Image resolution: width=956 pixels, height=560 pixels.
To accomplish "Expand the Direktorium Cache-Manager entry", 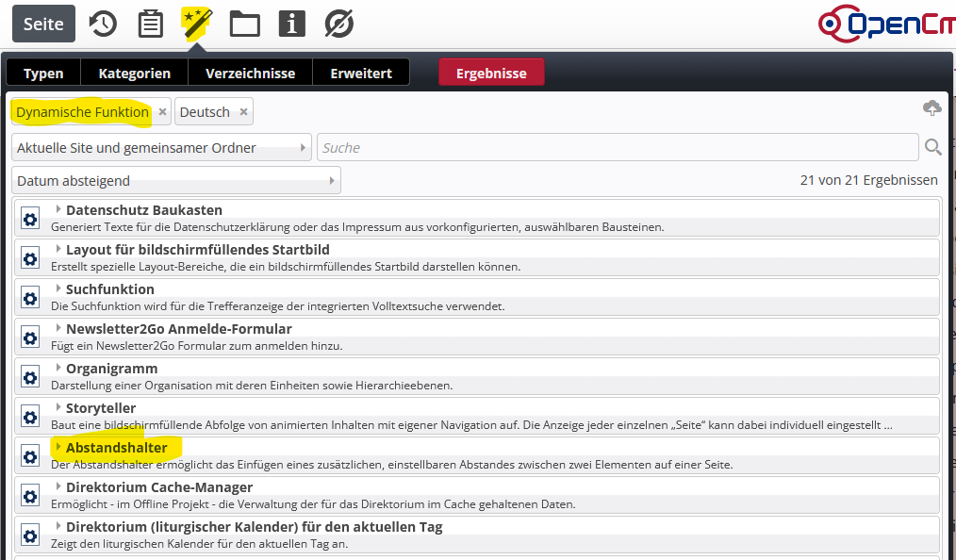I will tap(58, 486).
